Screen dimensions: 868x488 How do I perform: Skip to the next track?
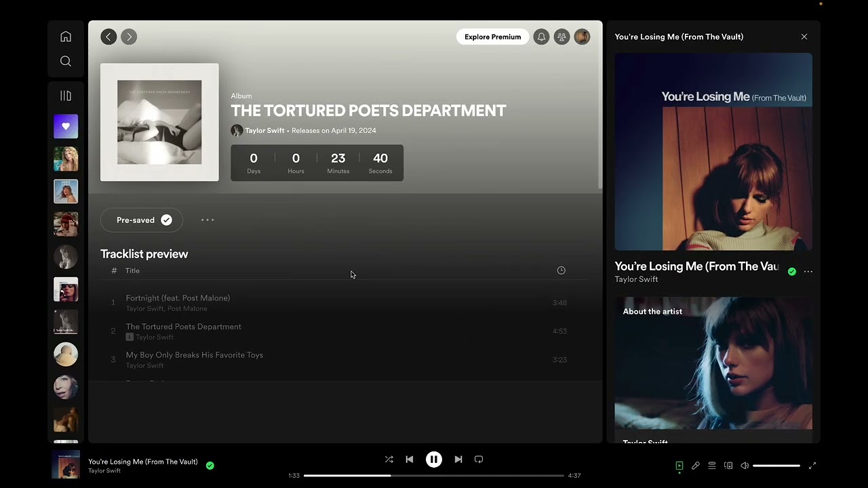458,460
